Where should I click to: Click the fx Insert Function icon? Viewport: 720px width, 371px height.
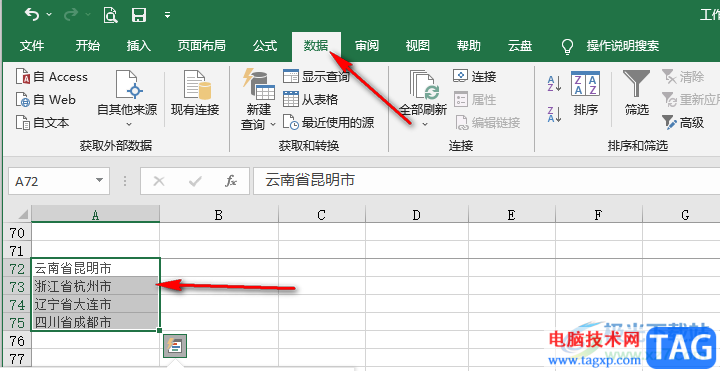click(x=231, y=181)
